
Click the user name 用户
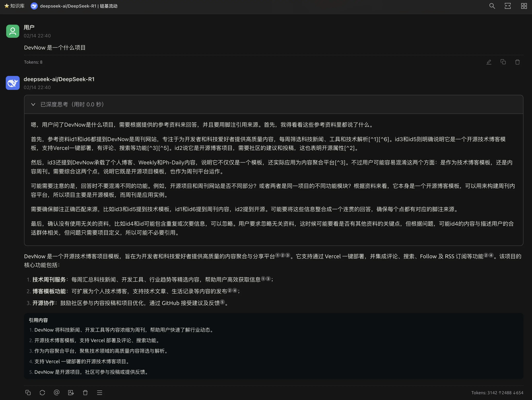click(x=29, y=28)
